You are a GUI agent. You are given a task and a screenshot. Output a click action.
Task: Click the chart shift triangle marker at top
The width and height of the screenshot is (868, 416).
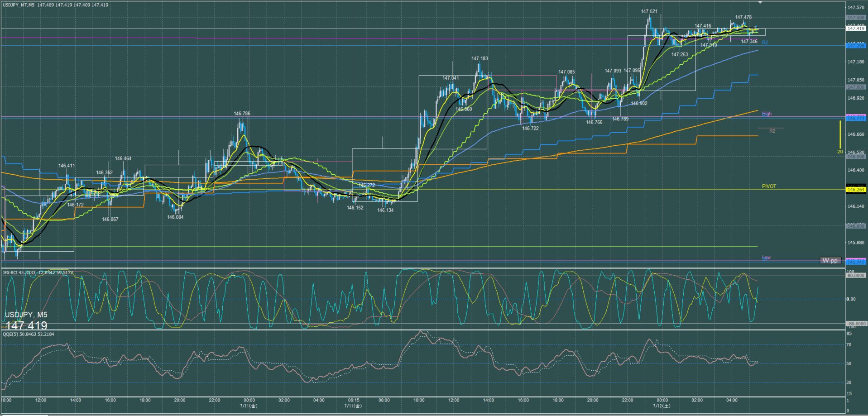point(760,3)
